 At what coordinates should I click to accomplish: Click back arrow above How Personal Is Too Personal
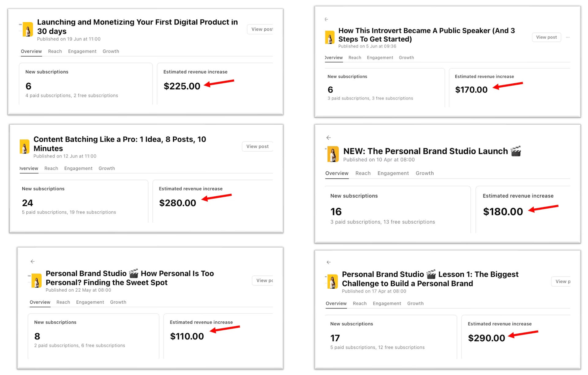pyautogui.click(x=32, y=261)
